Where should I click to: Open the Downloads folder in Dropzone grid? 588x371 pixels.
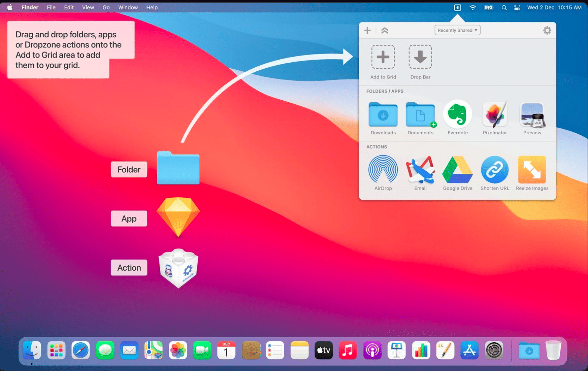point(383,115)
